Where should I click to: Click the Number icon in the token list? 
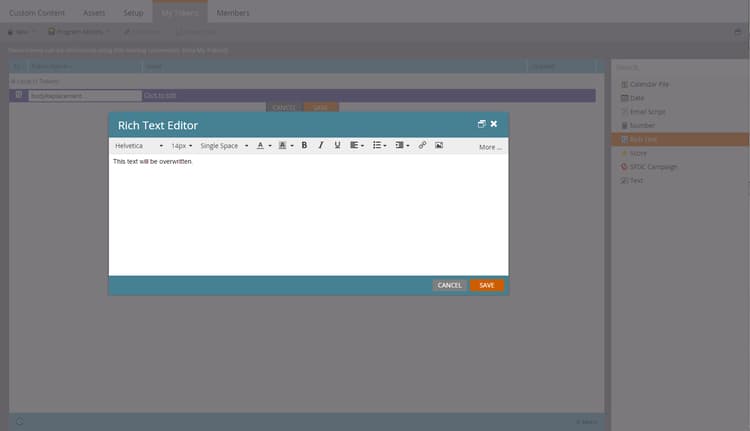pyautogui.click(x=624, y=125)
